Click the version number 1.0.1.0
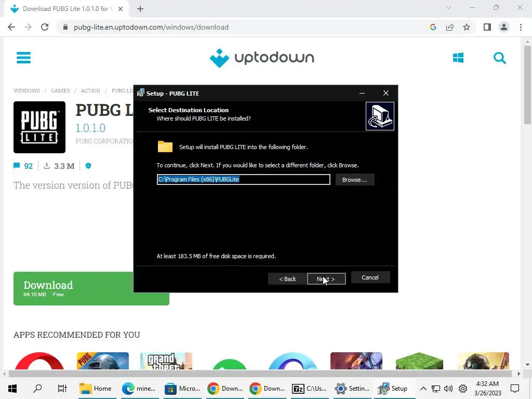The width and height of the screenshot is (532, 399). pos(90,128)
